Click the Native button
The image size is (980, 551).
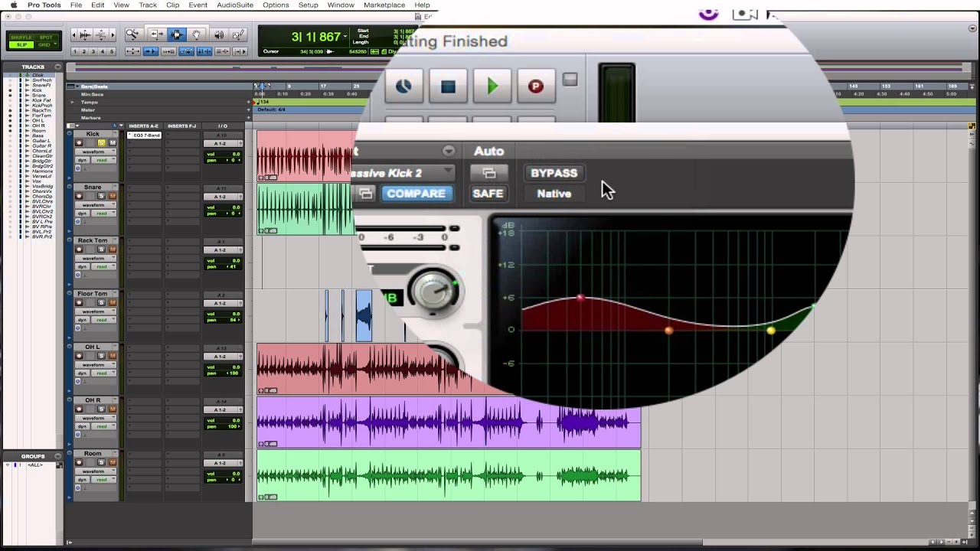pyautogui.click(x=554, y=194)
